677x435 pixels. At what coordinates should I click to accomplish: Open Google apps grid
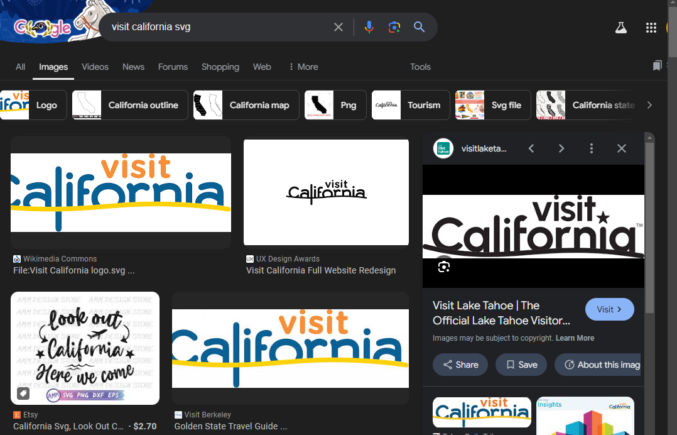click(x=651, y=28)
